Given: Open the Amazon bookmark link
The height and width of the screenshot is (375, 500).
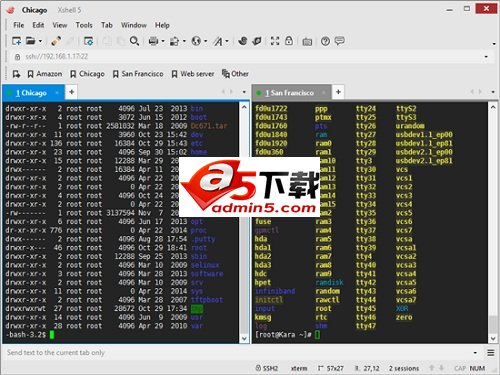Looking at the screenshot, I should (45, 74).
